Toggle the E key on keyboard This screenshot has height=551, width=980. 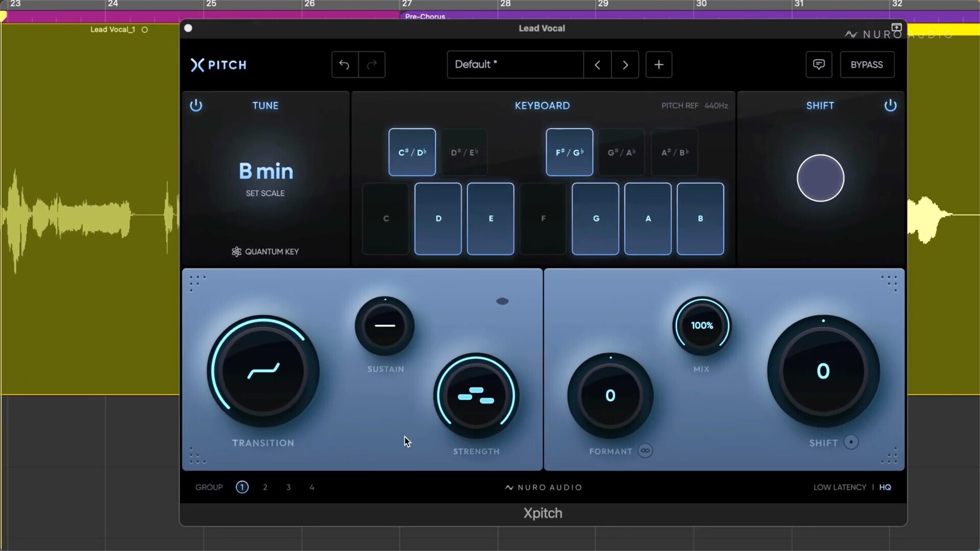tap(491, 218)
